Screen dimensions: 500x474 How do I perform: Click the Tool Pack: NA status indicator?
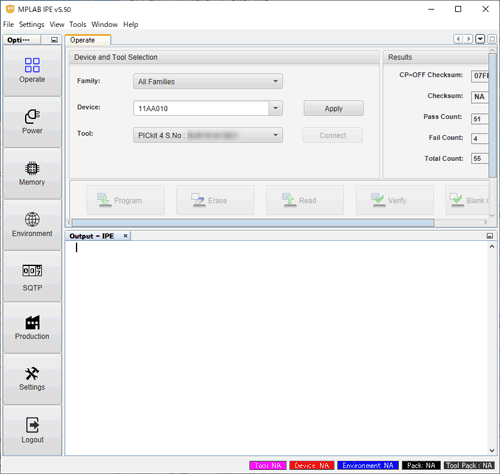(469, 465)
